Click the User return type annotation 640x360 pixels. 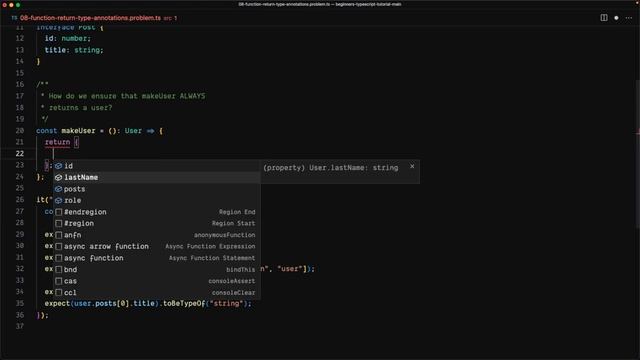coord(133,131)
